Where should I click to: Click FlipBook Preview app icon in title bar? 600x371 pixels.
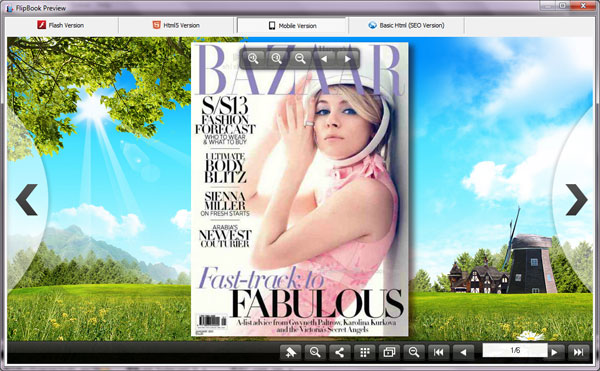point(9,8)
